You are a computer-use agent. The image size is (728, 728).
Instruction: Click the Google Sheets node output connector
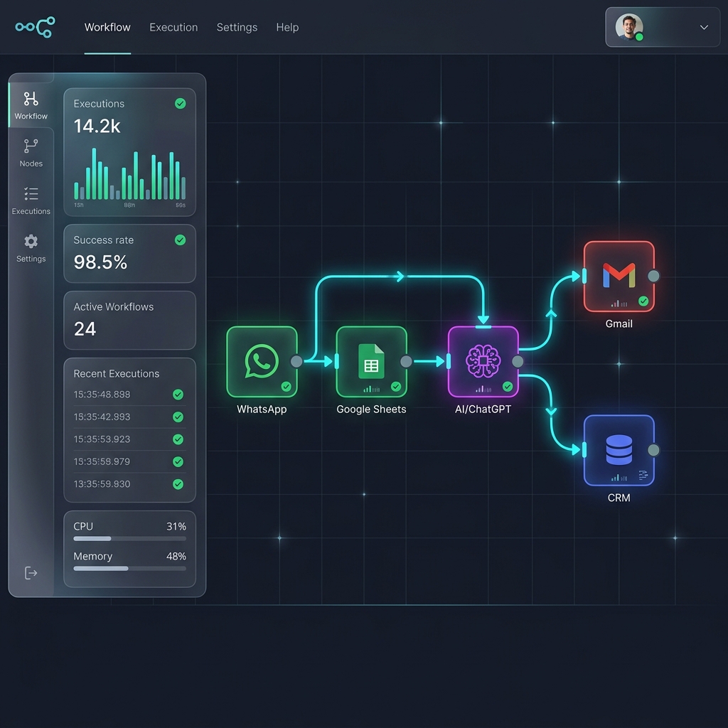coord(406,362)
